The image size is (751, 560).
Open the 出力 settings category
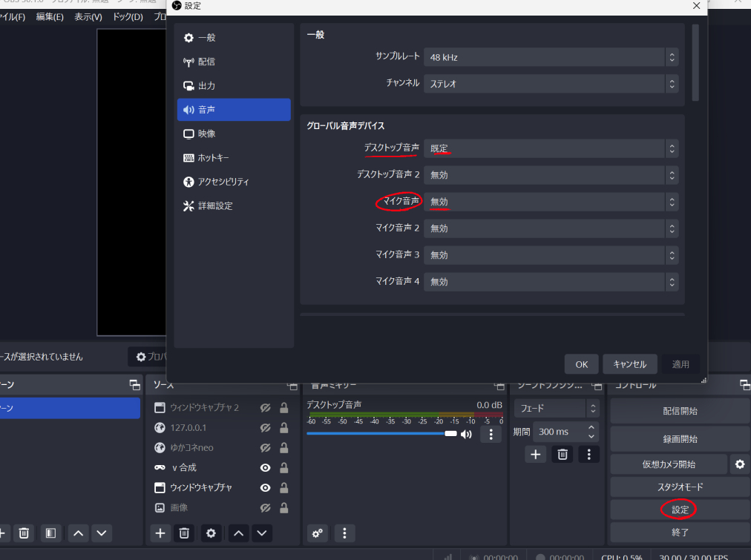click(234, 86)
